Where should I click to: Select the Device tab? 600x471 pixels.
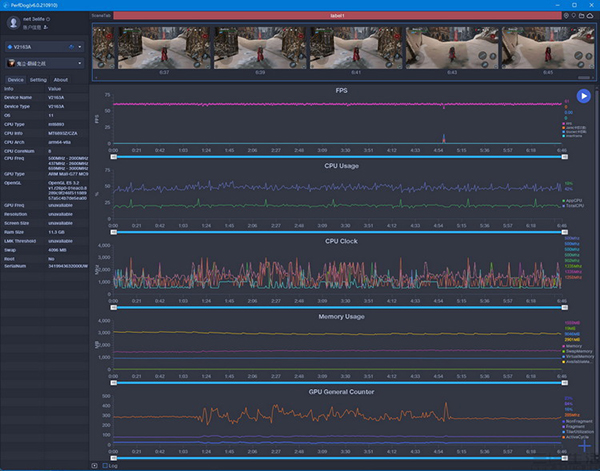(x=15, y=79)
